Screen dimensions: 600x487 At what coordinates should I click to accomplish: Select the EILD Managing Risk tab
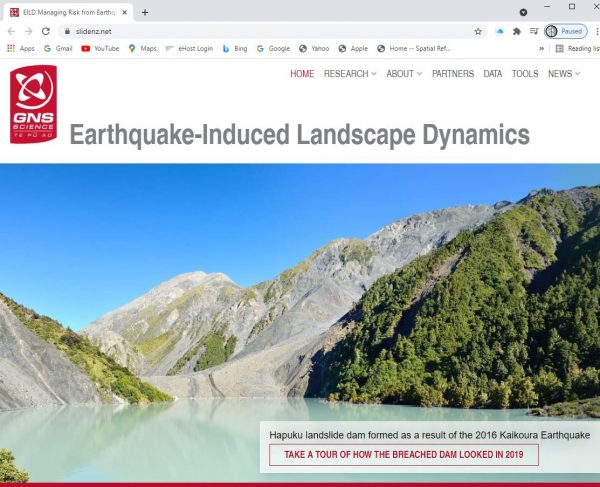click(68, 13)
